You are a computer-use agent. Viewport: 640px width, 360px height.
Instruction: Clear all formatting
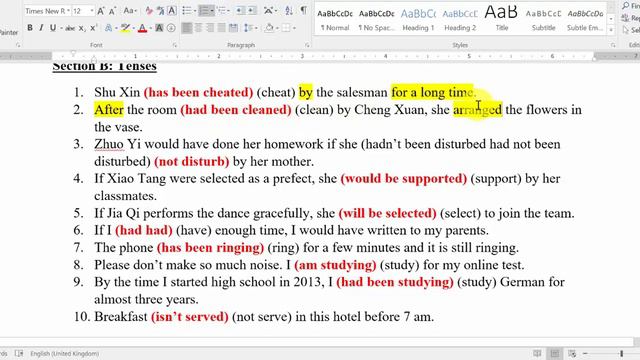(149, 11)
